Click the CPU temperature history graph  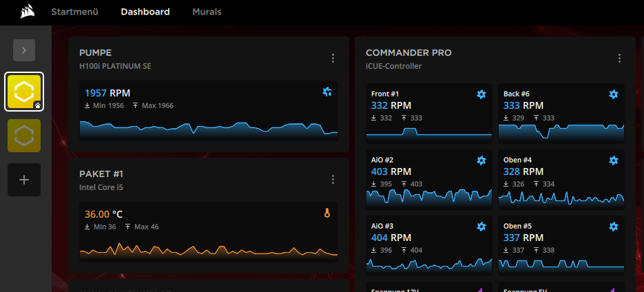coord(209,251)
